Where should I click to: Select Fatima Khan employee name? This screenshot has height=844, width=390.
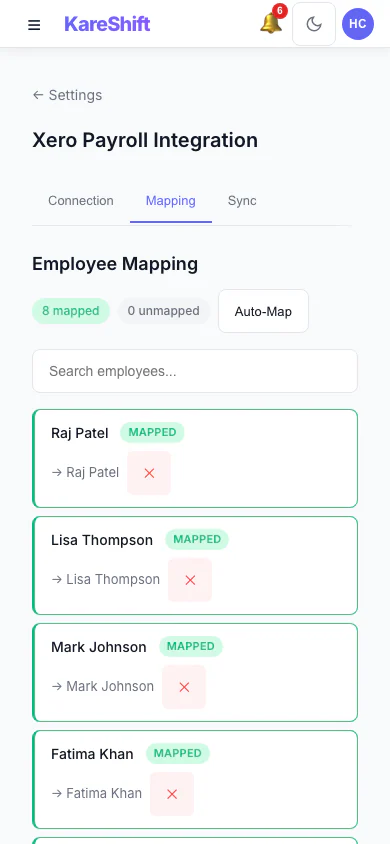(92, 754)
